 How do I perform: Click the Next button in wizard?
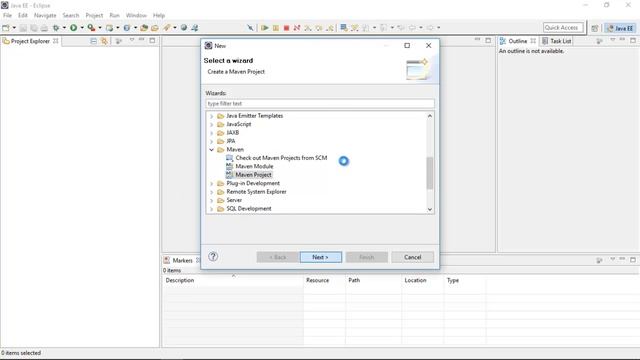click(320, 257)
